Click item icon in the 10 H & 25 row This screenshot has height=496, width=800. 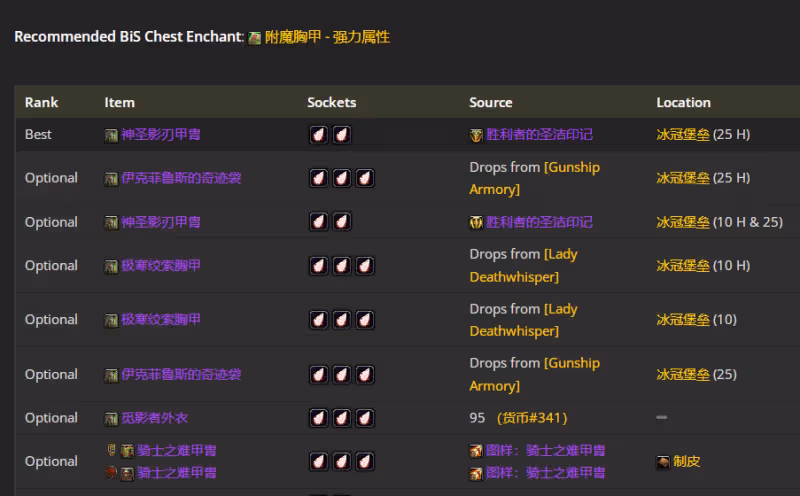111,223
